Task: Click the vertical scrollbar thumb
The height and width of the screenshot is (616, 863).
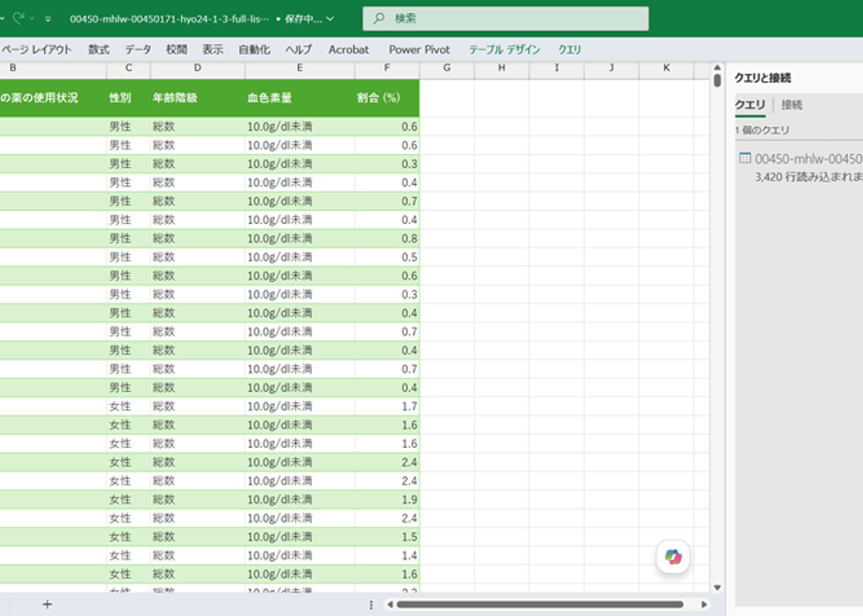Action: tap(717, 81)
